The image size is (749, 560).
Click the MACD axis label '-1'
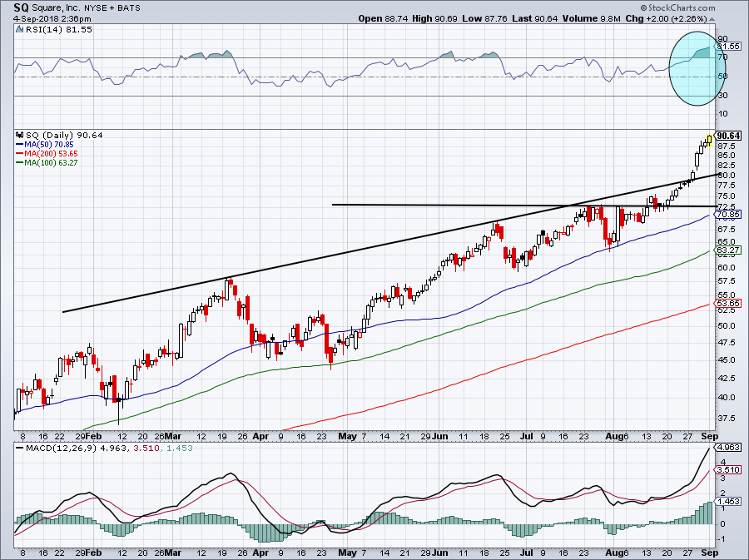point(722,539)
